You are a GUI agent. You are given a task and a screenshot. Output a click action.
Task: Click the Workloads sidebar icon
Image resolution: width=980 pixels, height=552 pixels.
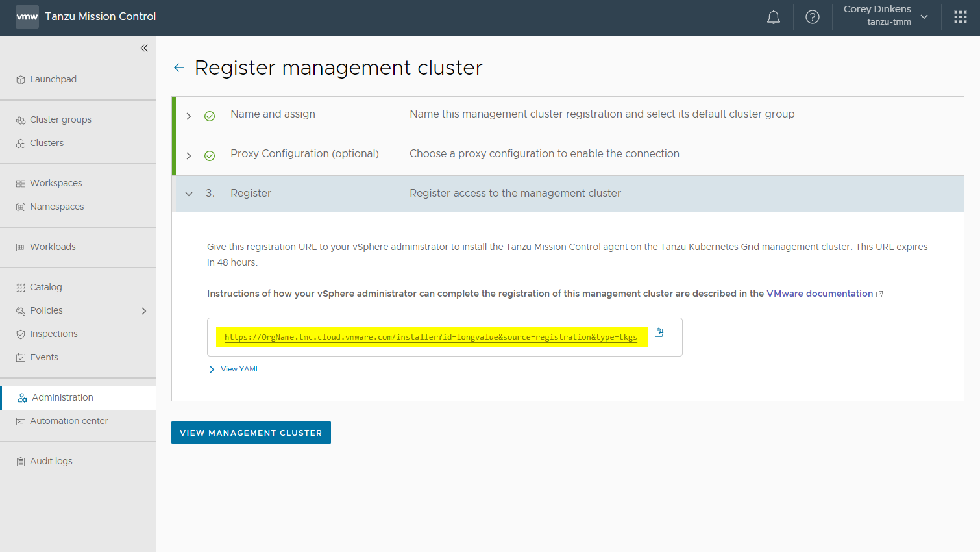click(21, 247)
